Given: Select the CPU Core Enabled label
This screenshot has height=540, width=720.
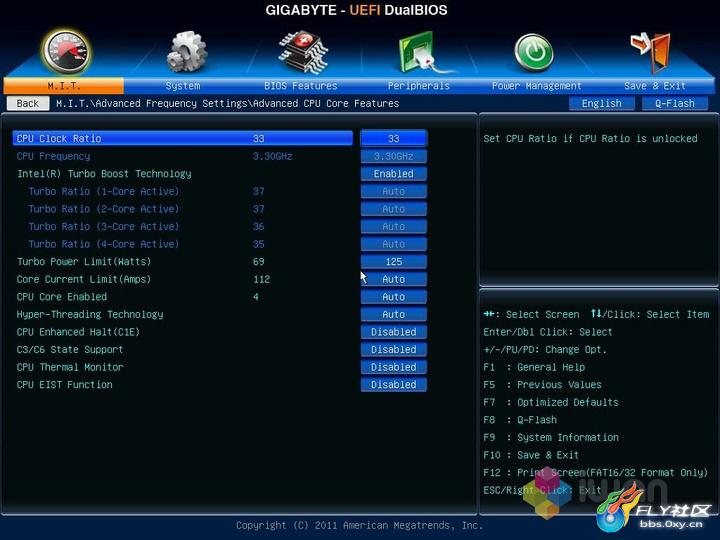Looking at the screenshot, I should [62, 297].
